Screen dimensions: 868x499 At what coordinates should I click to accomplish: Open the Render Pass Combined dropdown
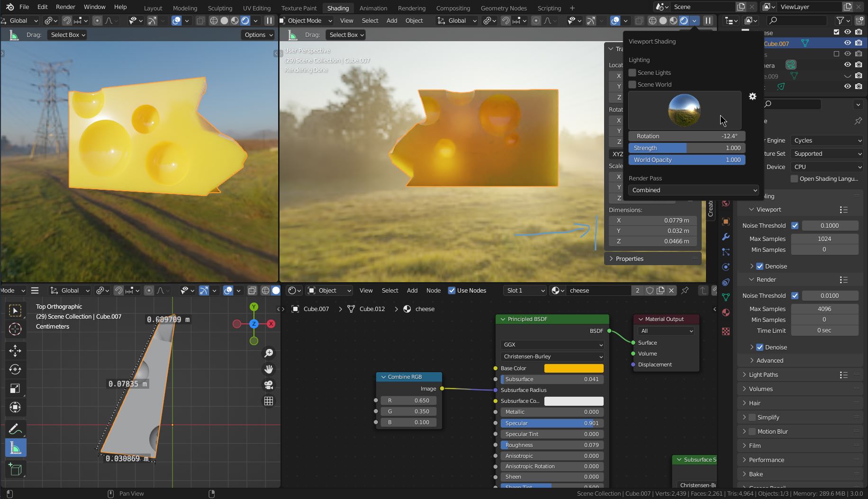point(694,190)
